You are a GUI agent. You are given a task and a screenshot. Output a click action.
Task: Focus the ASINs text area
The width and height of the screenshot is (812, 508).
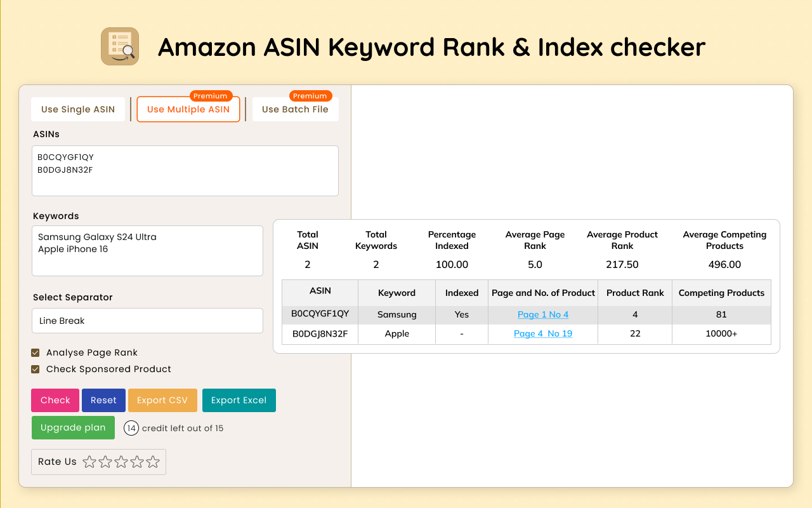coord(185,171)
